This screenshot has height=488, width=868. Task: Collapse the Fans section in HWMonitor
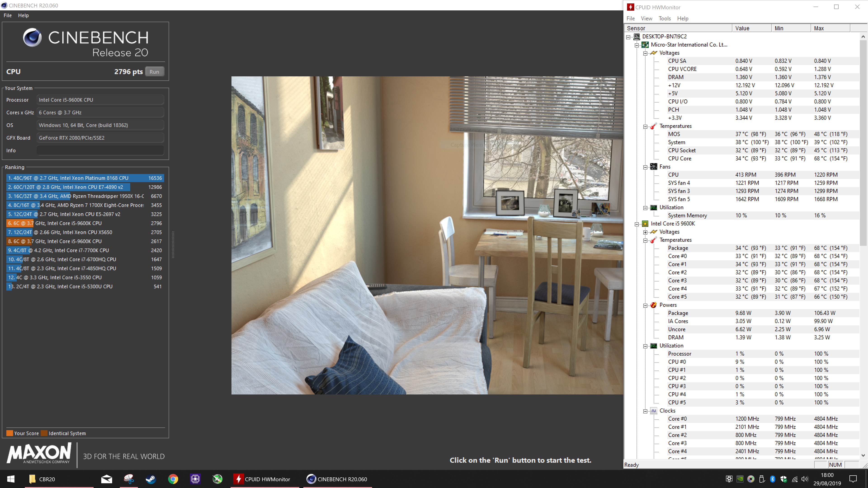645,167
